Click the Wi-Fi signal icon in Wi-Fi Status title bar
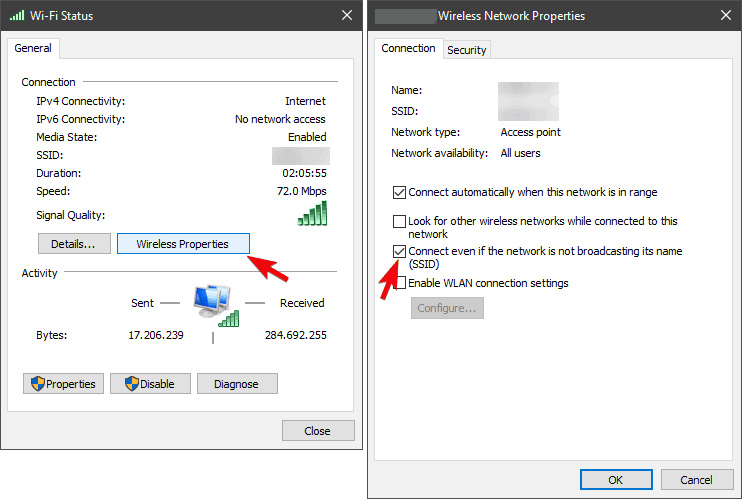742x499 pixels. (17, 16)
